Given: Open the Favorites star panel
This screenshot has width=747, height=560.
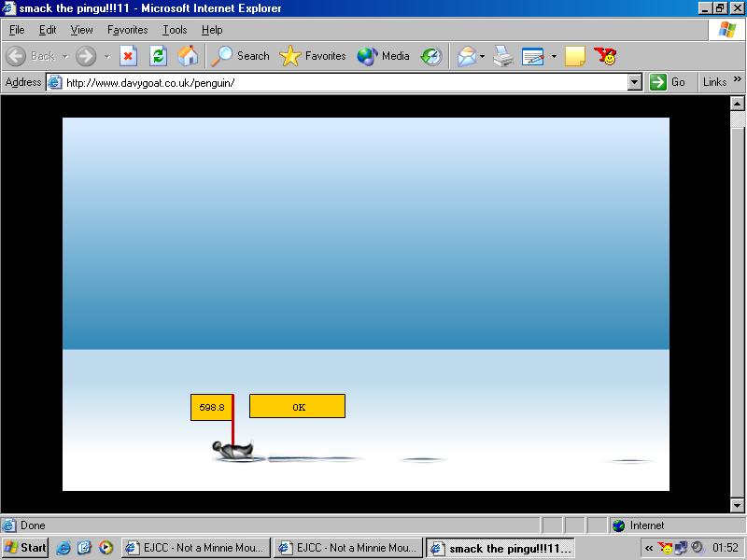Looking at the screenshot, I should pyautogui.click(x=313, y=56).
